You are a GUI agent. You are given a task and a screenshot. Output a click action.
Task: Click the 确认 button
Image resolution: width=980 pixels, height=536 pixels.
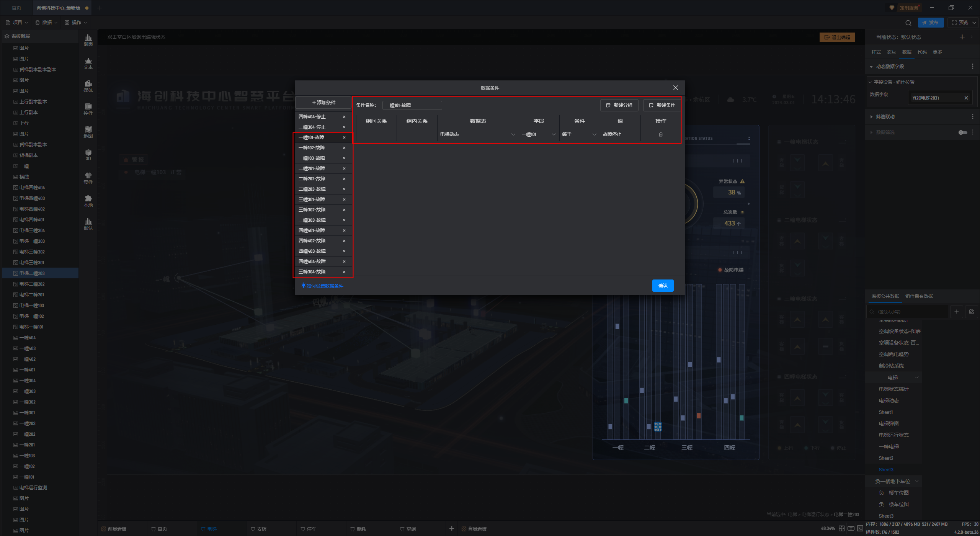(x=663, y=286)
